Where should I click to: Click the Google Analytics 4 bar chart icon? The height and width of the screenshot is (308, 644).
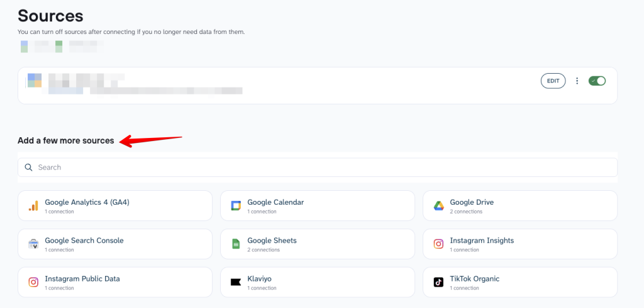click(x=33, y=205)
